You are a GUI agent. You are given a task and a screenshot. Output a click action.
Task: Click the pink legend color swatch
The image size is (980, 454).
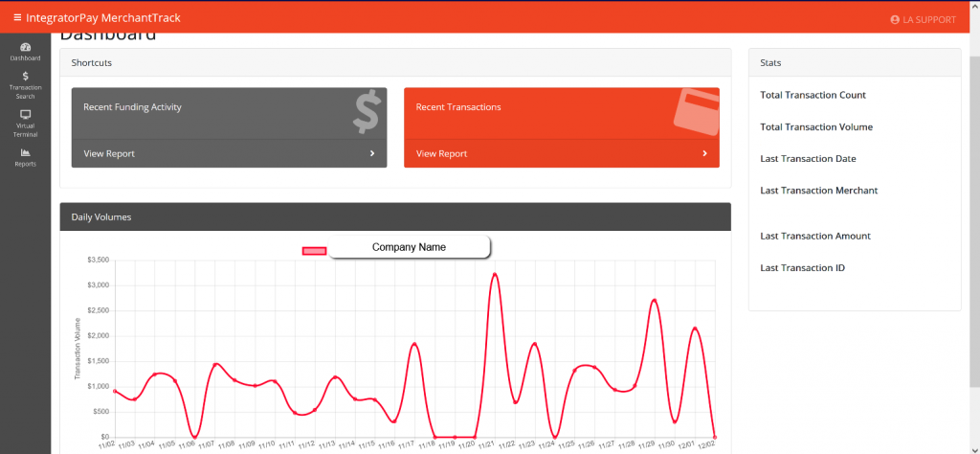315,251
